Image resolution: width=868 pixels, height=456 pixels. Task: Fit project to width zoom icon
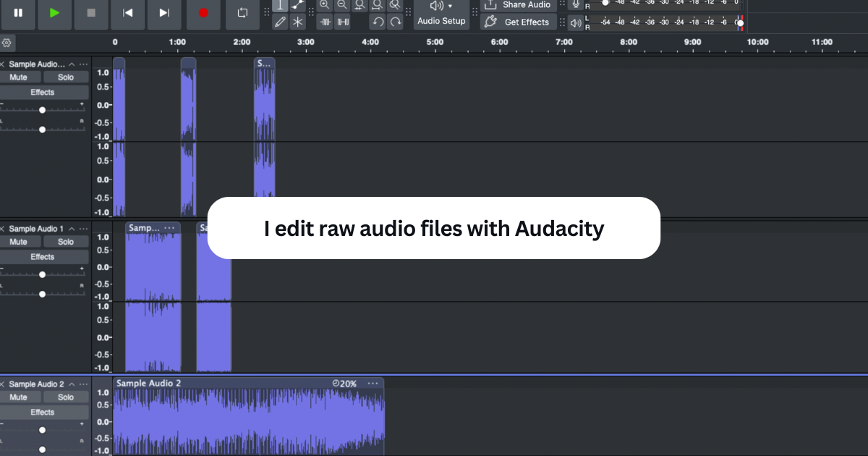pos(377,5)
